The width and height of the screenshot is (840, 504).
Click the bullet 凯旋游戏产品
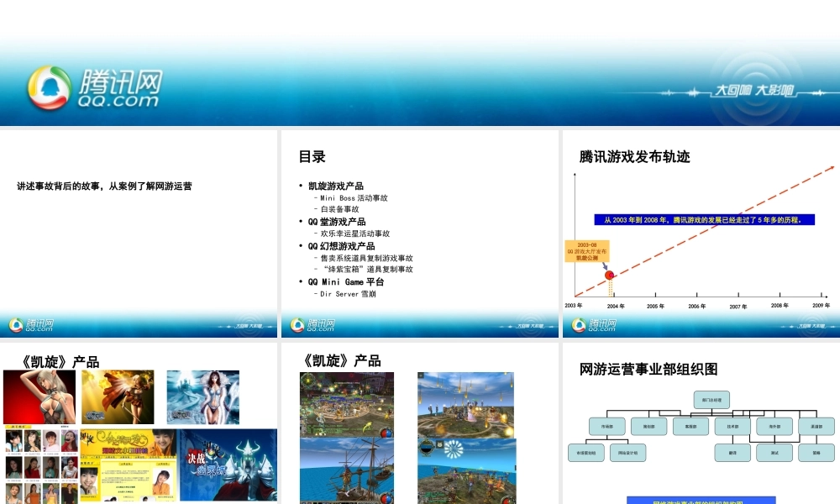335,186
